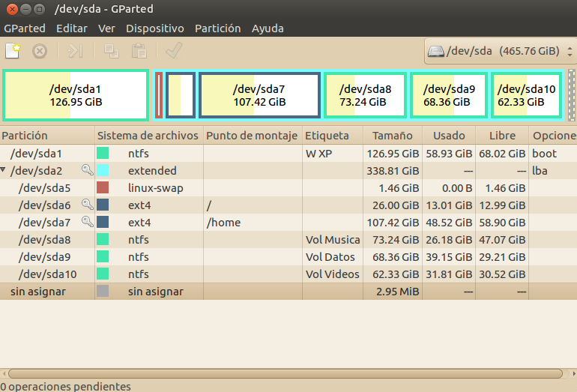Select the /dev/sda8 row in partition list
The width and height of the screenshot is (577, 392).
288,240
